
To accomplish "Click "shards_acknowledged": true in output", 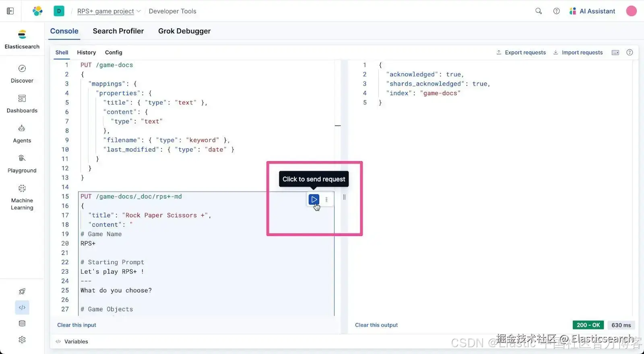I will (x=438, y=84).
